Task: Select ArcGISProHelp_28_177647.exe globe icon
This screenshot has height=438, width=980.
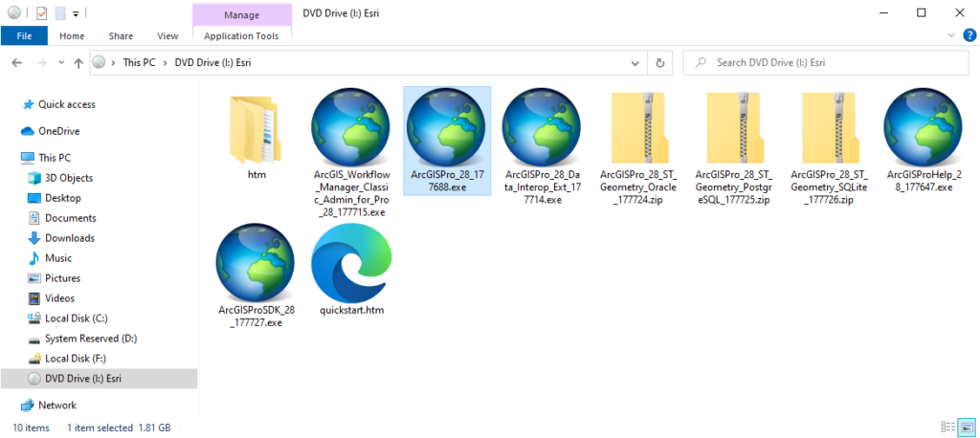Action: coord(924,127)
